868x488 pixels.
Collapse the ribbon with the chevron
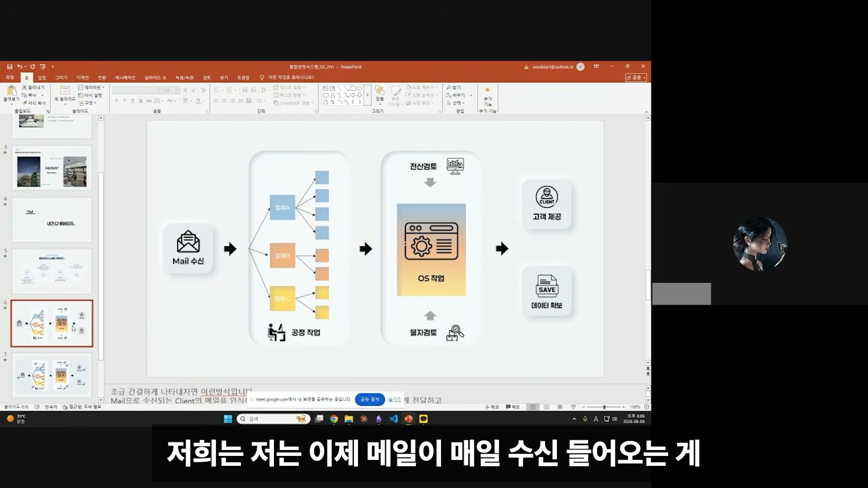[646, 112]
